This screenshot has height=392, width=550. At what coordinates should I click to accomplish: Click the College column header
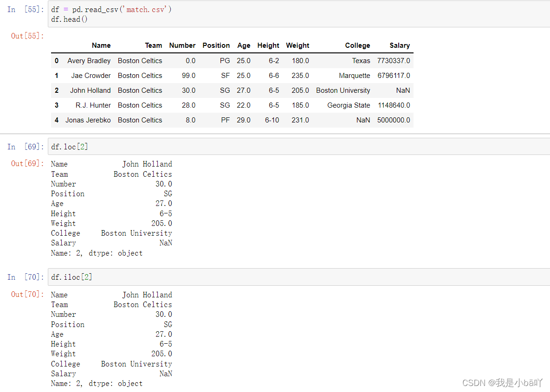357,45
